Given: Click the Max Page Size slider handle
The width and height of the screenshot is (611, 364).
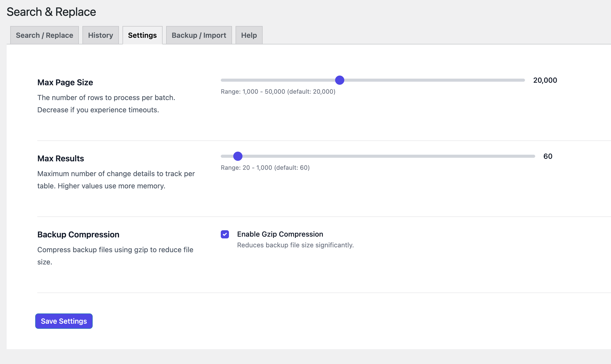Looking at the screenshot, I should click(x=340, y=80).
